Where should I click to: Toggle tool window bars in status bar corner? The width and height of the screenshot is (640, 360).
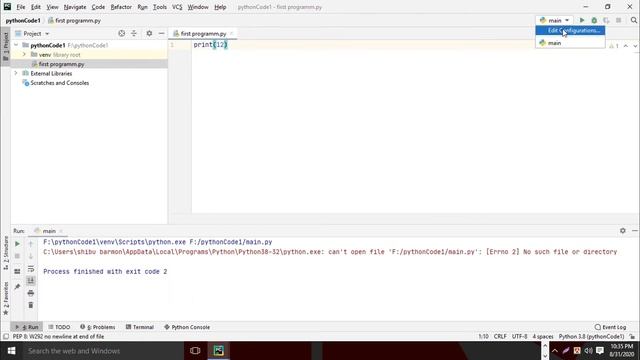[6, 337]
